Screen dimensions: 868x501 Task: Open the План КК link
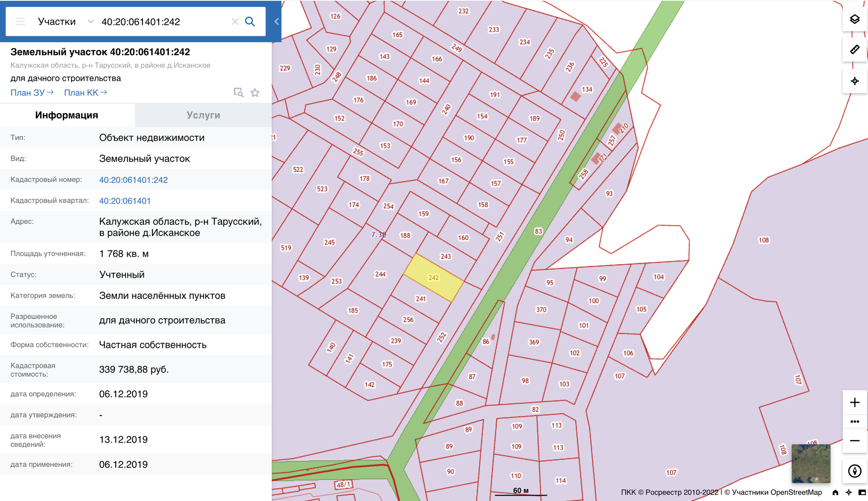85,93
